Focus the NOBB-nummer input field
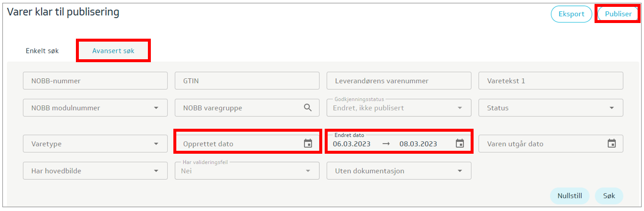 pos(95,81)
